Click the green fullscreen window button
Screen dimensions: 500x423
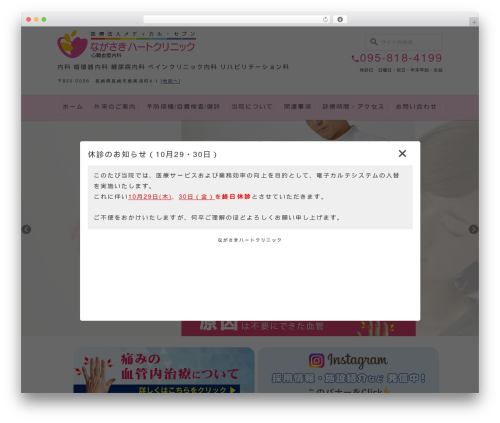click(44, 19)
